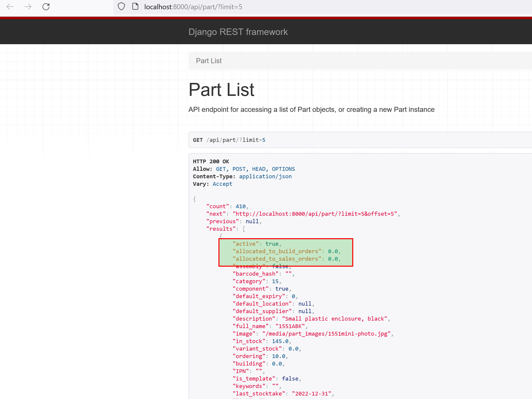532x399 pixels.
Task: Click the GET /api/part/?limit=5 request line
Action: (229, 140)
